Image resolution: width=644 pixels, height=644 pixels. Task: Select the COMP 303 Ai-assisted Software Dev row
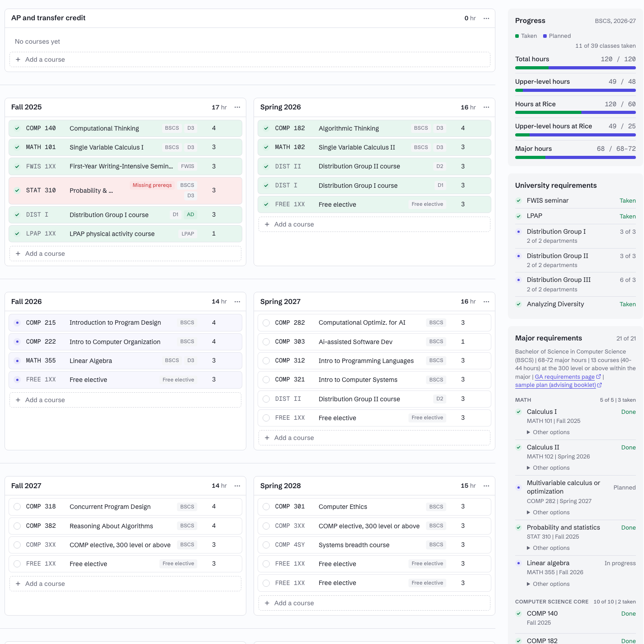(x=374, y=342)
